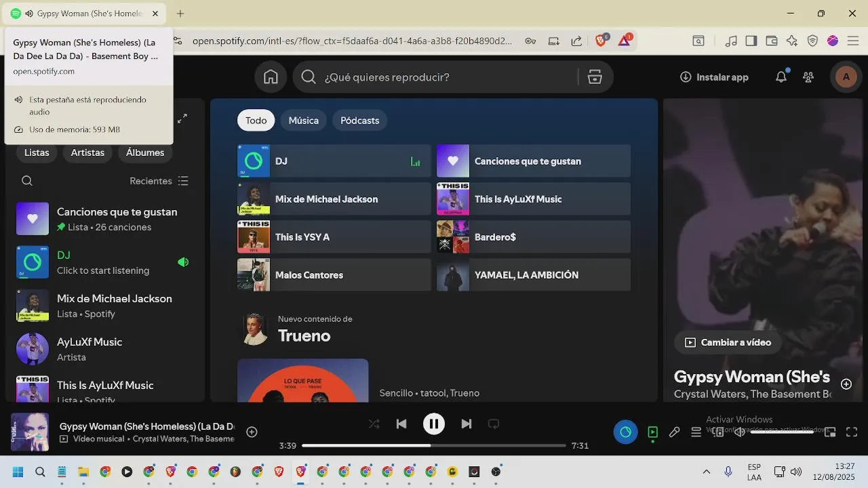Show hidden system tray icons chevron
The height and width of the screenshot is (488, 868).
coord(706,472)
